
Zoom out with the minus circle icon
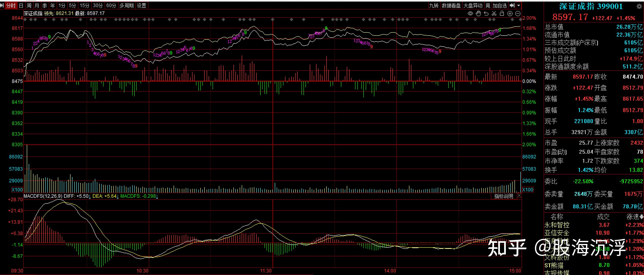point(518,14)
